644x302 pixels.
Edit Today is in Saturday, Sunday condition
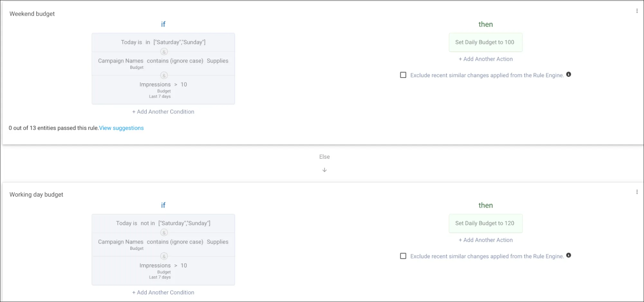(163, 42)
